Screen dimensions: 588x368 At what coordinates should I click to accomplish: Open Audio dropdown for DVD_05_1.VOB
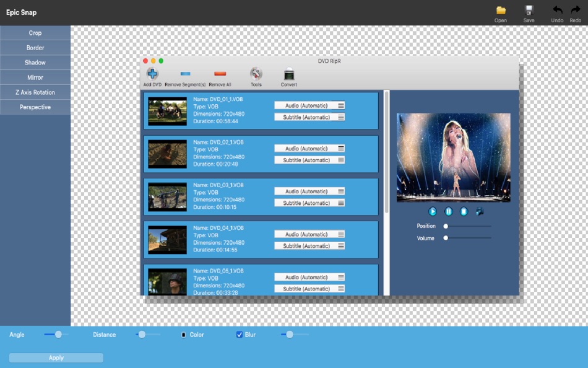pyautogui.click(x=309, y=277)
